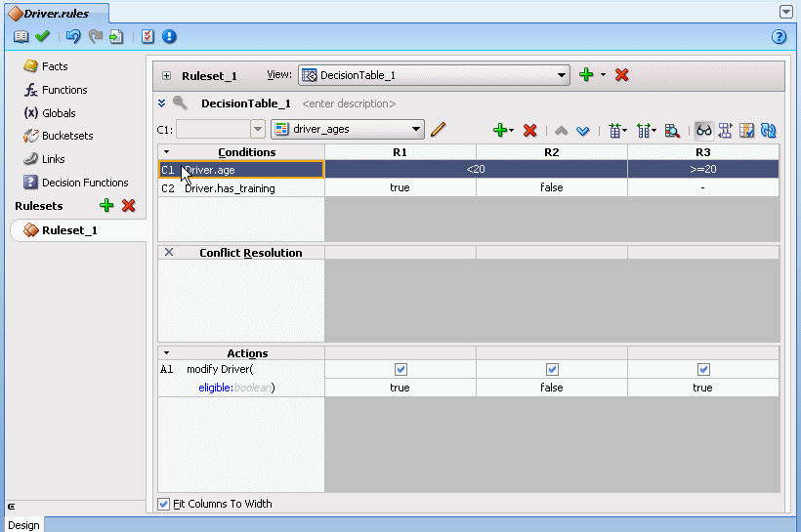Click the enter description placeholder text
Screen dimensions: 801x532
(349, 103)
